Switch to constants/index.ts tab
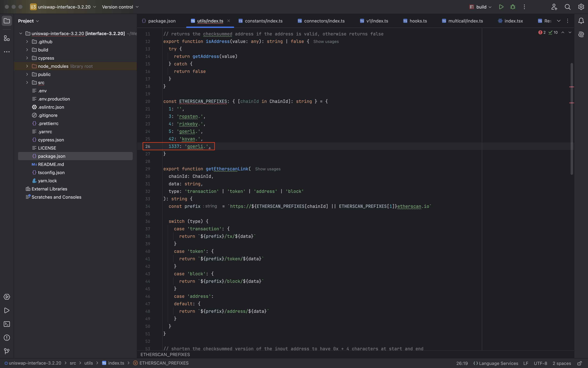Viewport: 588px width, 368px height. click(x=260, y=21)
